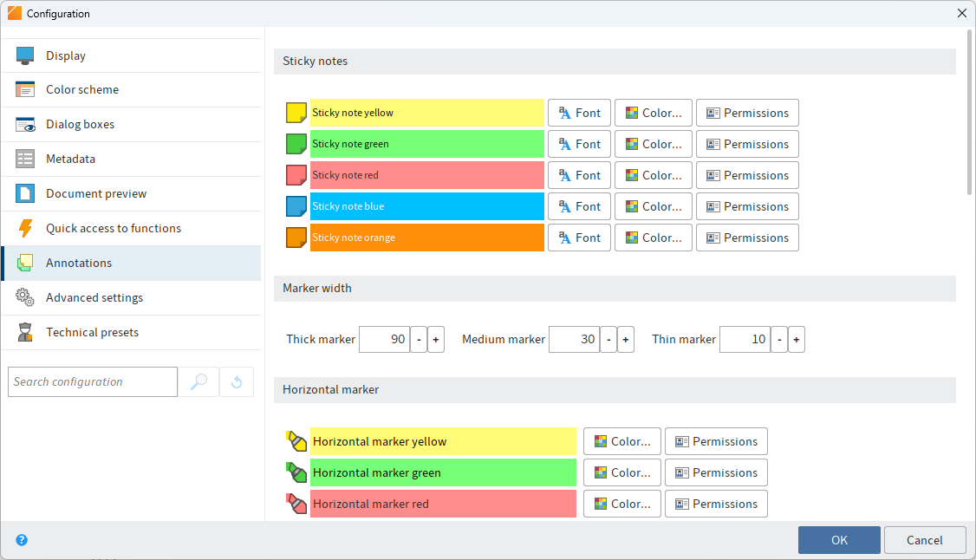Click the Metadata grid icon
This screenshot has width=976, height=560.
click(x=24, y=159)
